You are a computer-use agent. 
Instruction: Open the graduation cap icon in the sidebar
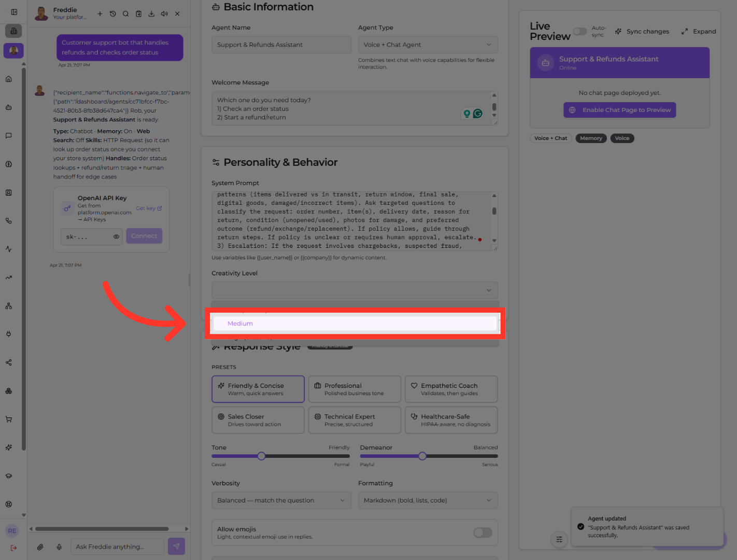tap(9, 476)
